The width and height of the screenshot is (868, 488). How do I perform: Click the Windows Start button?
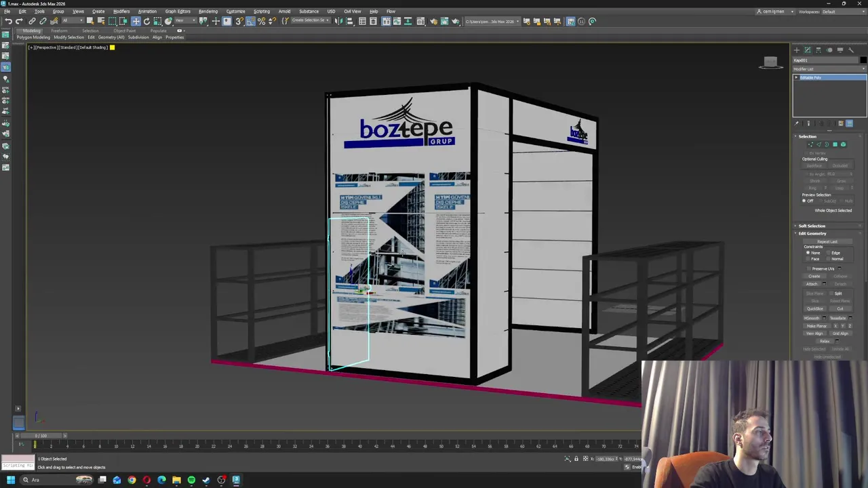(x=10, y=480)
